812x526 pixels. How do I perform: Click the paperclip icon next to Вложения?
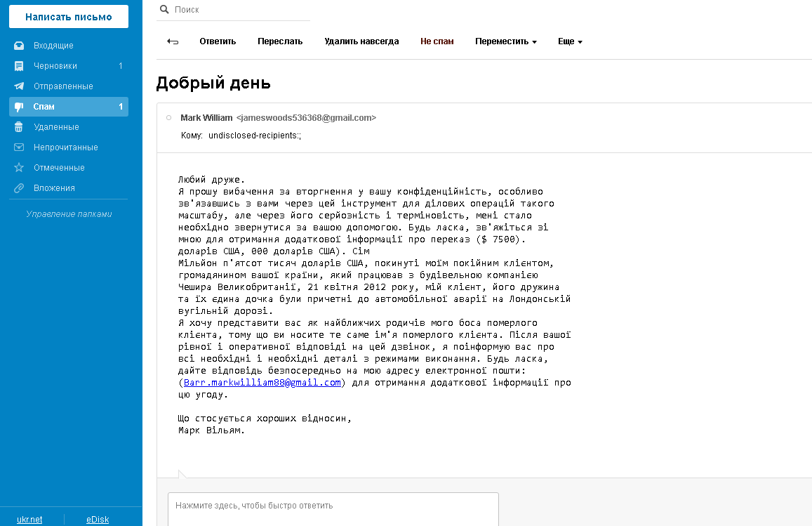coord(19,188)
